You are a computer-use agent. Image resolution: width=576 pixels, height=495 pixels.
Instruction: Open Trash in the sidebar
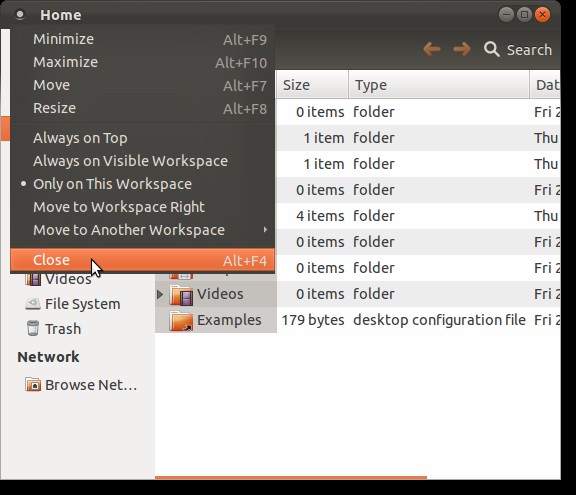tap(63, 329)
